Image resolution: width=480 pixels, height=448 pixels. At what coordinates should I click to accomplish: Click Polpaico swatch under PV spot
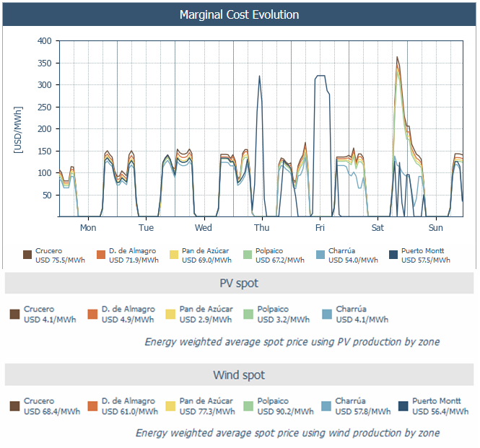(x=248, y=314)
